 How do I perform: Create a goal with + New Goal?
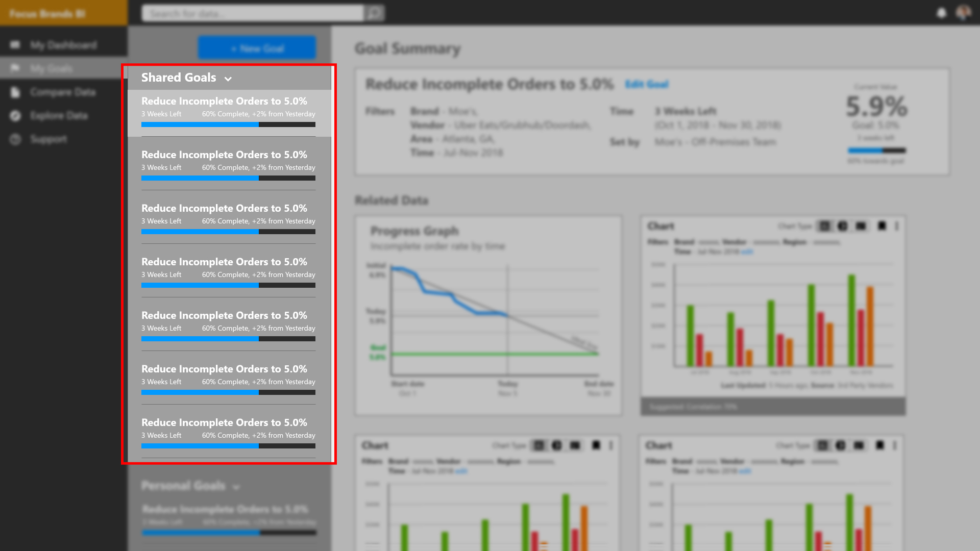point(257,48)
